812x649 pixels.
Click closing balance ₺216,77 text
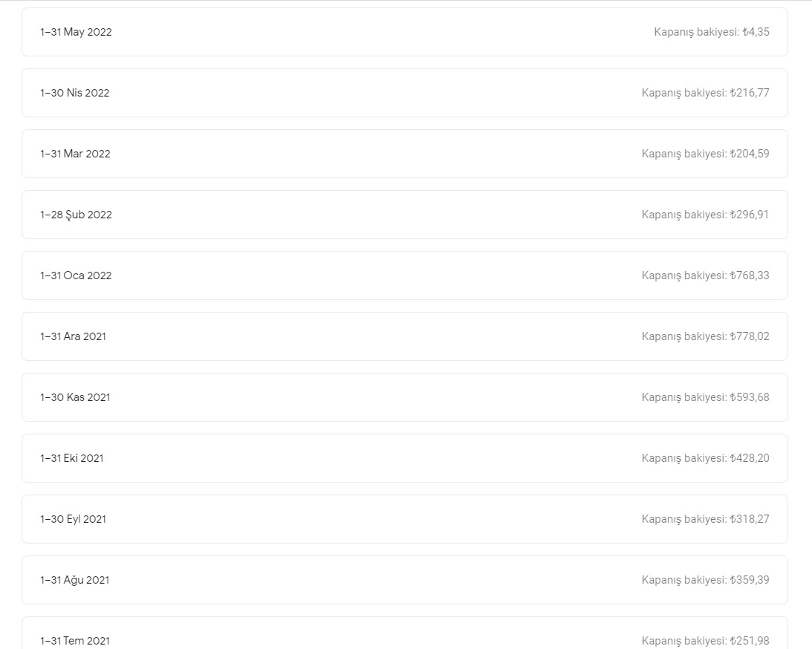[705, 93]
